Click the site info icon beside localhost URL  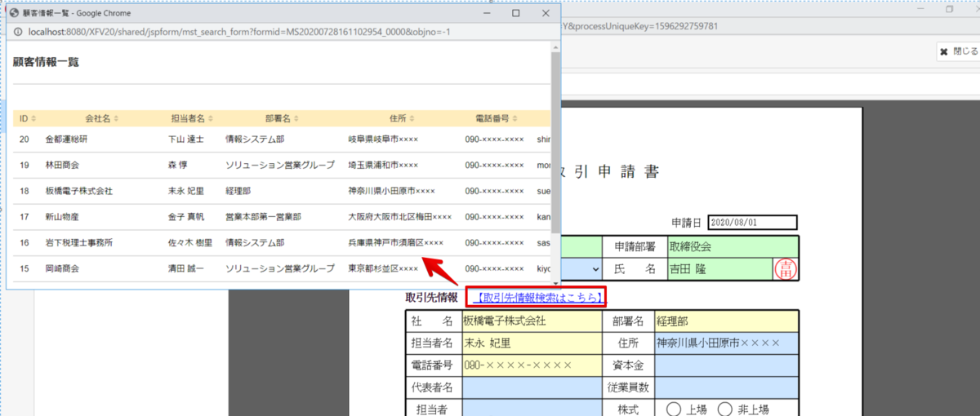click(x=16, y=32)
